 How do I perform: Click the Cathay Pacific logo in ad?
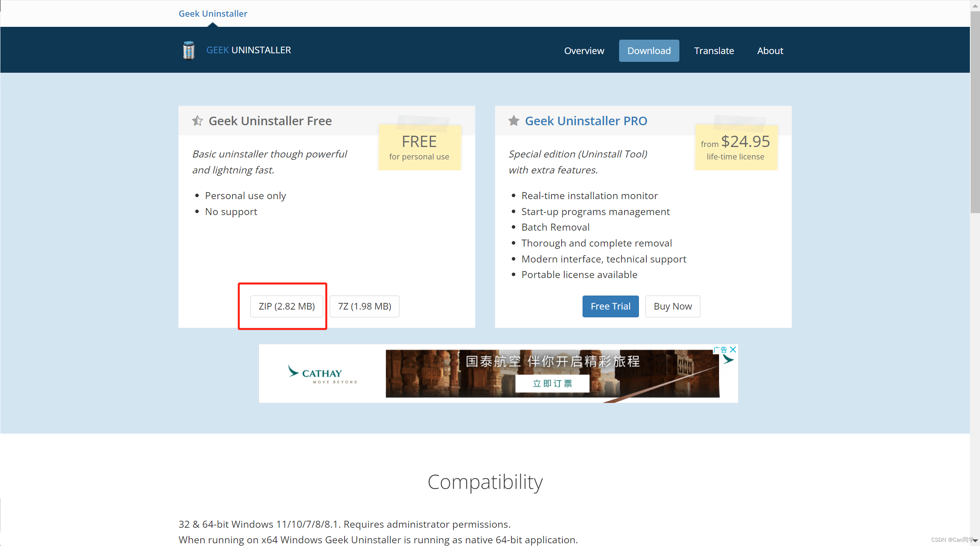point(321,374)
